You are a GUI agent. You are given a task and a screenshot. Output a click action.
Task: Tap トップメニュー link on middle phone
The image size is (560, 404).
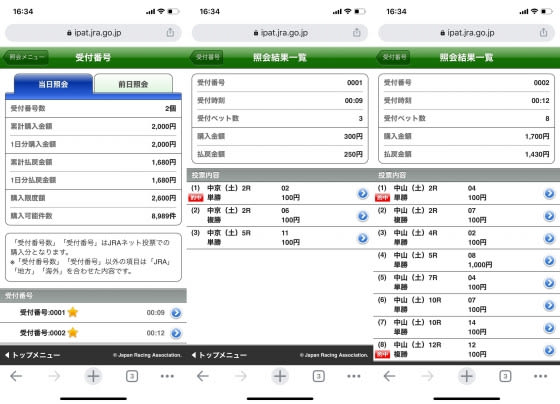[219, 355]
